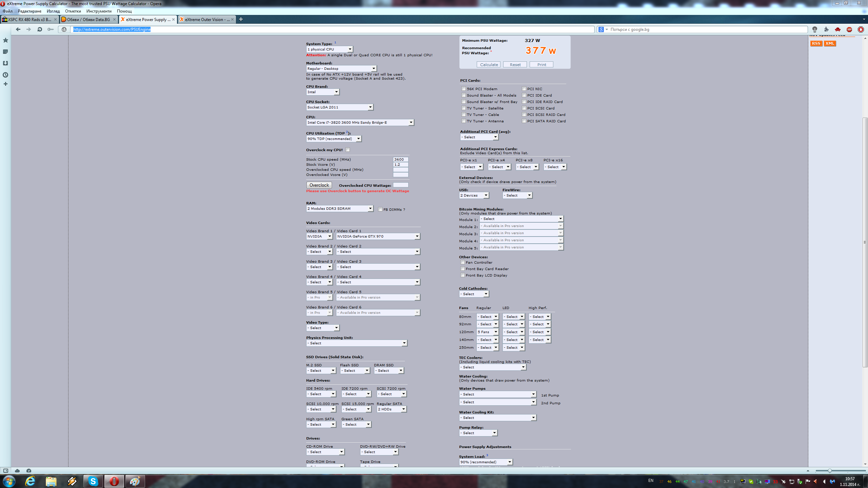
Task: Click the red sofa extension icon
Action: click(x=838, y=29)
